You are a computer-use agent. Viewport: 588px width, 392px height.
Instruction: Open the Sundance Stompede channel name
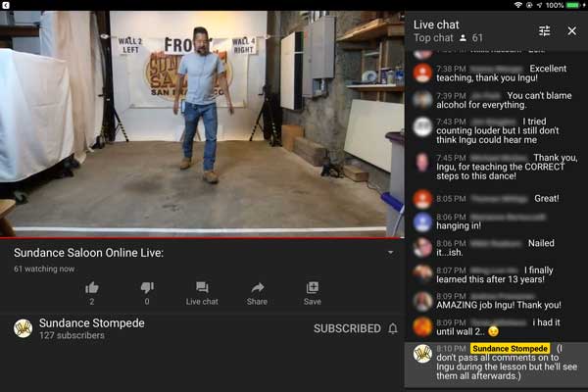click(x=92, y=323)
